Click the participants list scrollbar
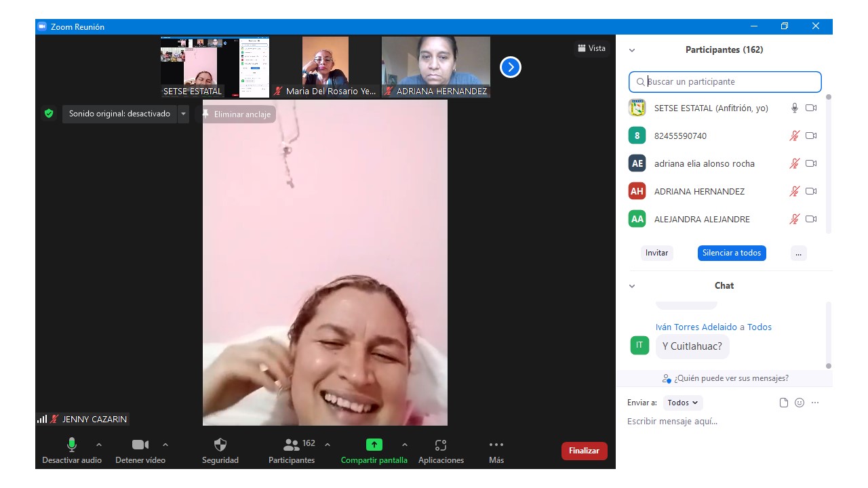Image resolution: width=868 pixels, height=488 pixels. [x=828, y=163]
